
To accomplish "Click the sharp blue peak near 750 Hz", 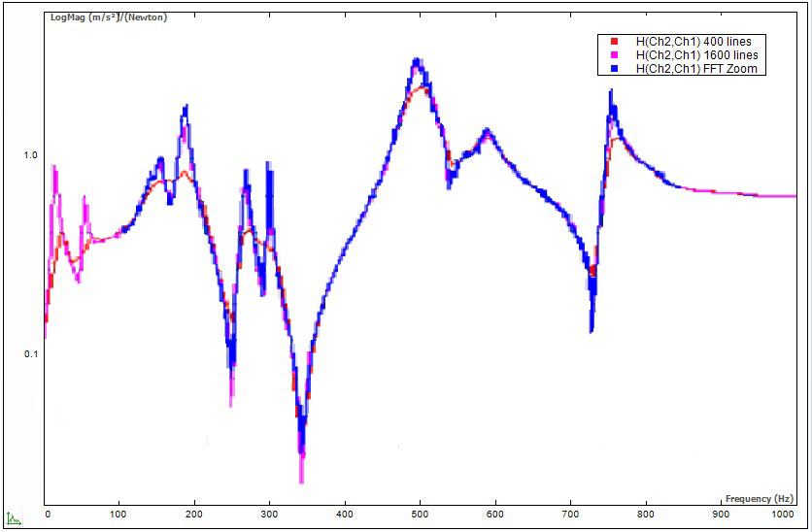I will 610,91.
